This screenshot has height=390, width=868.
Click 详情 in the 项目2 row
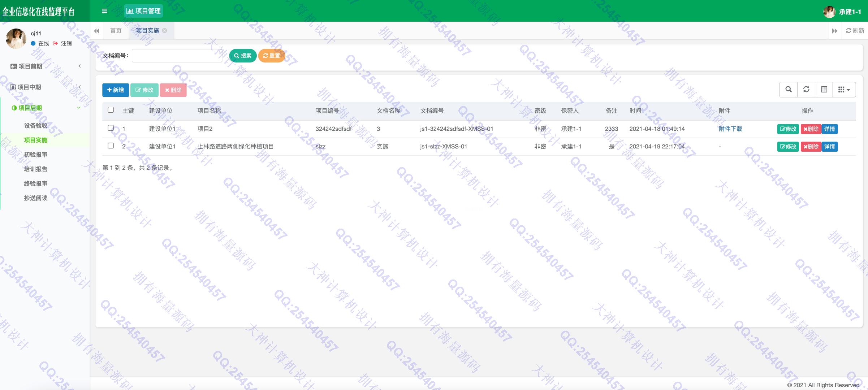[x=829, y=129]
